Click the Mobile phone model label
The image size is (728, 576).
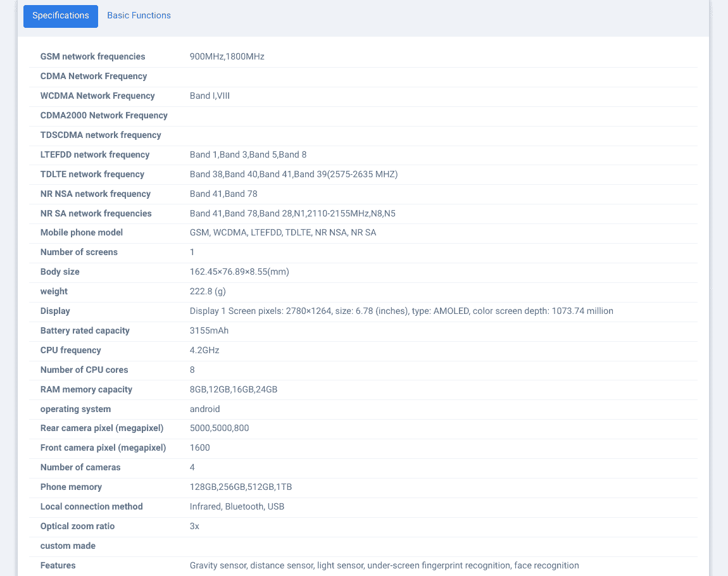[x=82, y=233]
